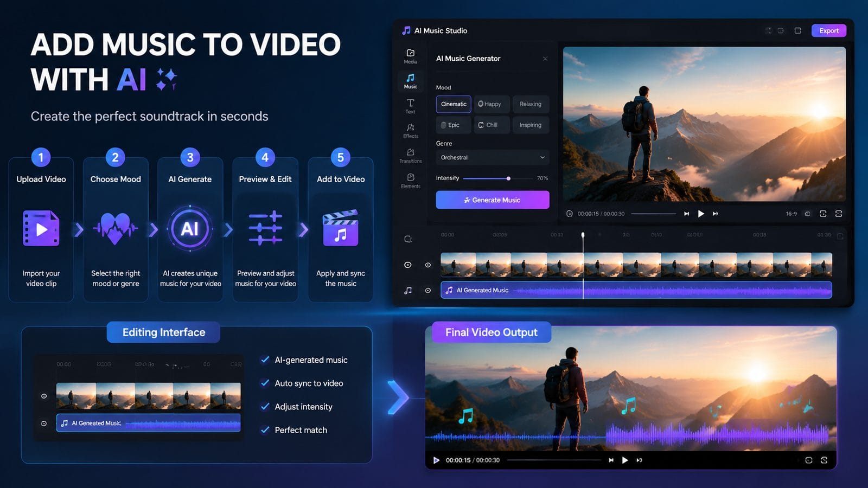Viewport: 868px width, 488px height.
Task: Select the Relaxing mood
Action: point(531,104)
